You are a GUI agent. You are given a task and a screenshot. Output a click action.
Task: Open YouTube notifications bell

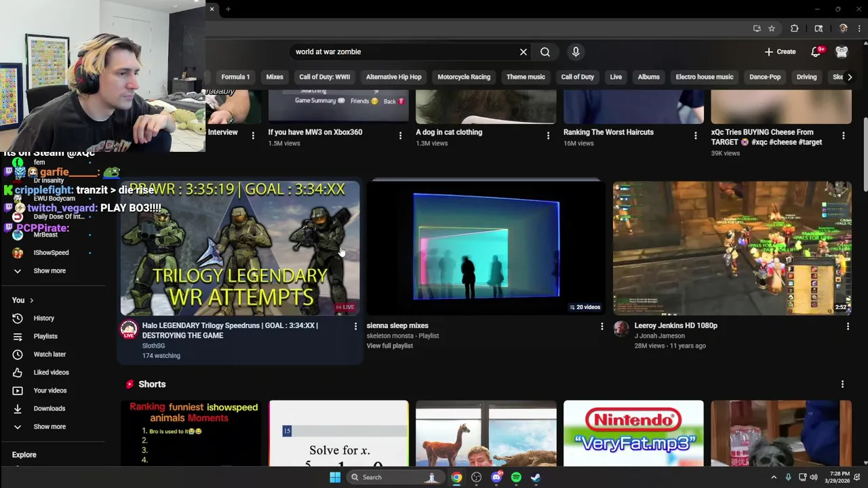[x=816, y=52]
